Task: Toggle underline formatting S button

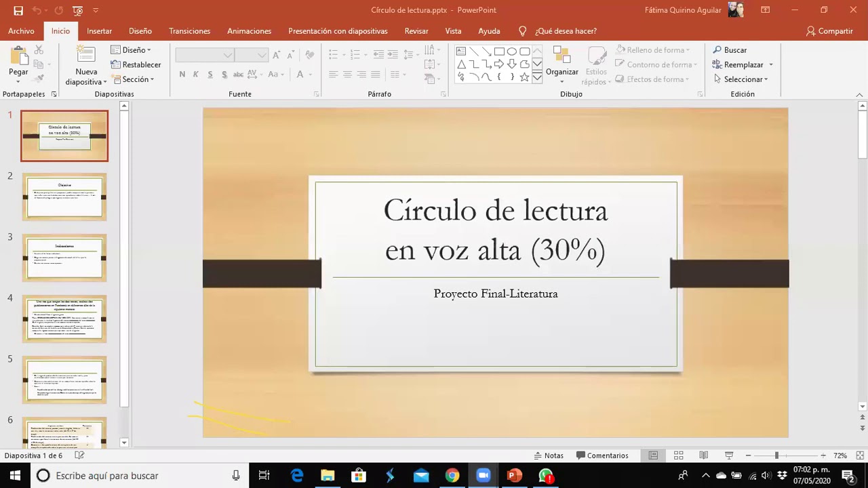Action: point(210,75)
